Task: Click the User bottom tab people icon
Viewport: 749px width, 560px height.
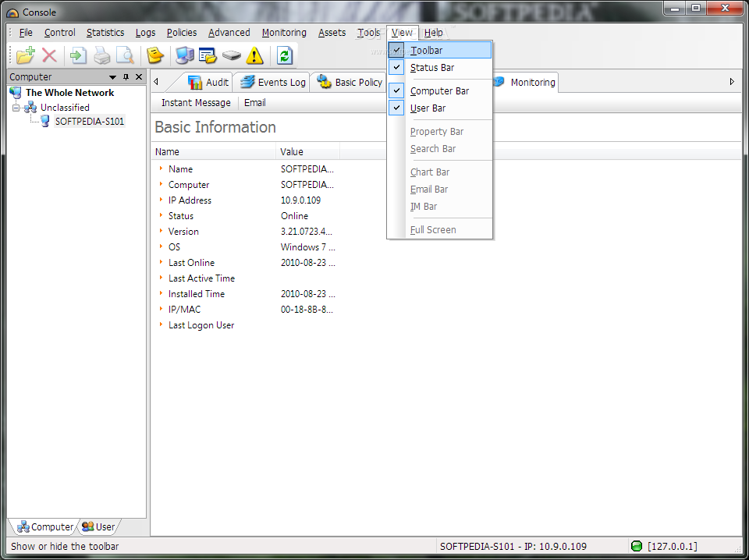Action: point(87,526)
